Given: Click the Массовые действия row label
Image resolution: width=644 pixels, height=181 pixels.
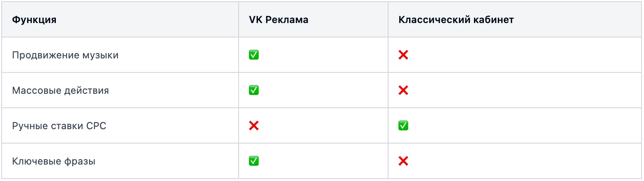Looking at the screenshot, I should click(60, 90).
